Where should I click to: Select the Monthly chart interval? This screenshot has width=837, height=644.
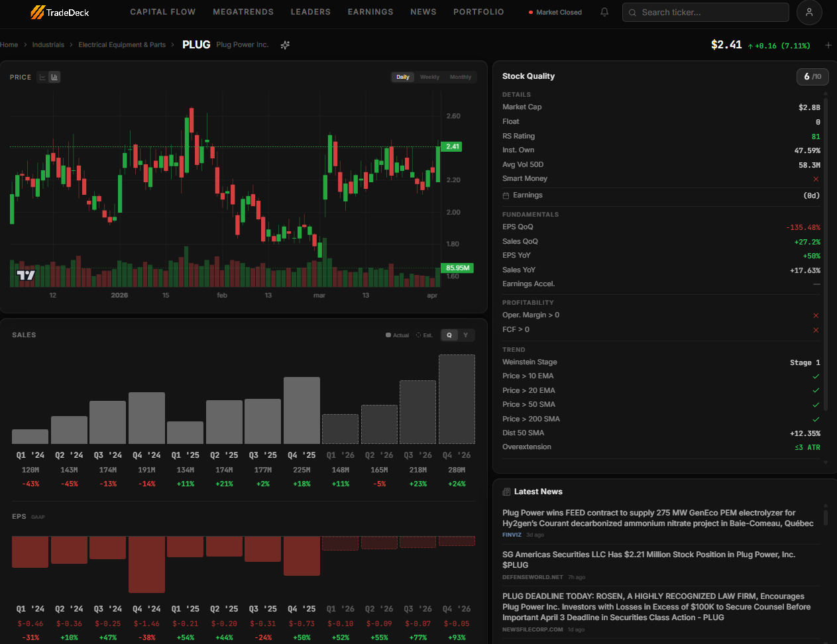click(x=461, y=77)
